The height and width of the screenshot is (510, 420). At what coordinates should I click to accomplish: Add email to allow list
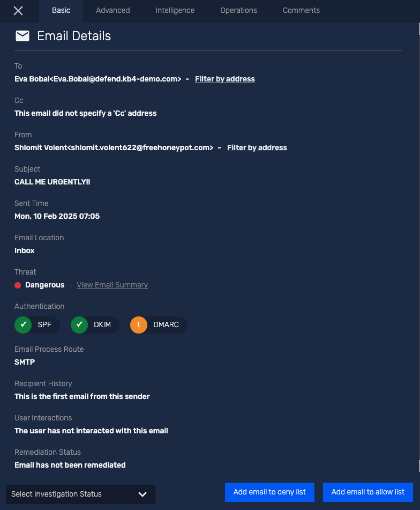(368, 492)
